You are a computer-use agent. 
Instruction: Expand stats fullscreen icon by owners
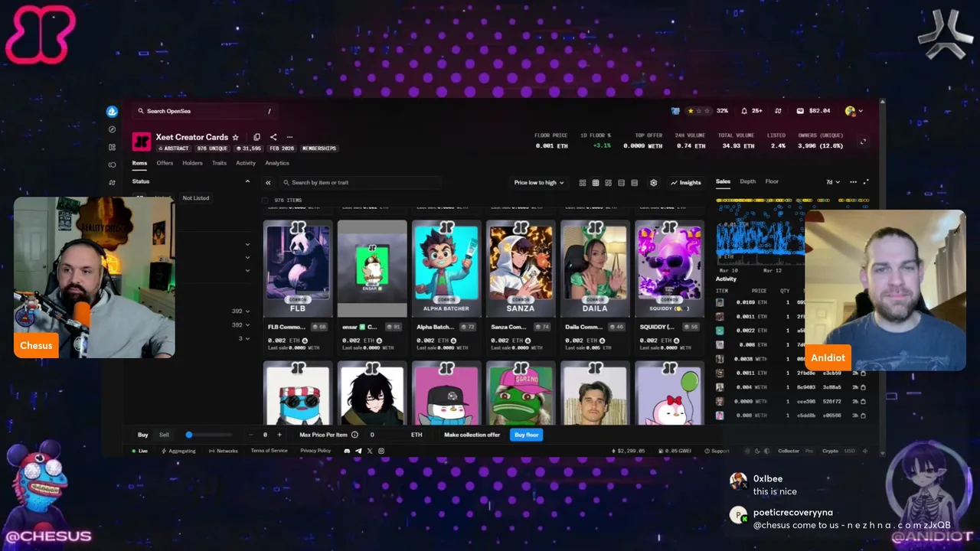[863, 142]
